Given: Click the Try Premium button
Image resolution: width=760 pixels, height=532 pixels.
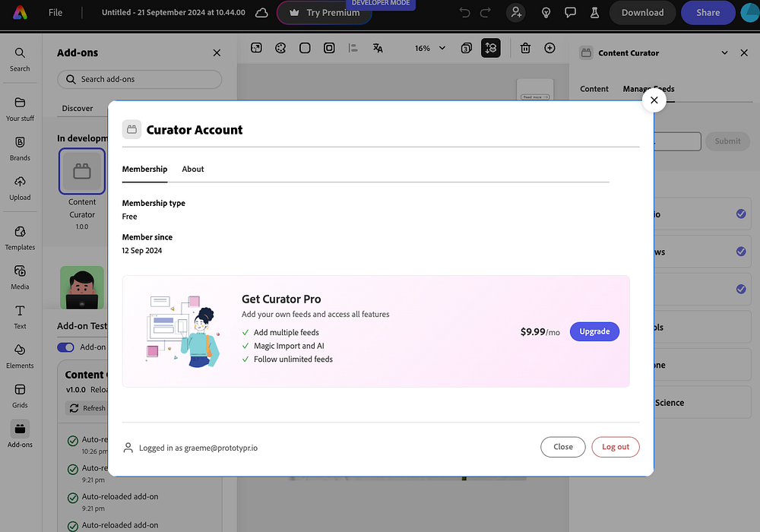Looking at the screenshot, I should click(x=325, y=13).
